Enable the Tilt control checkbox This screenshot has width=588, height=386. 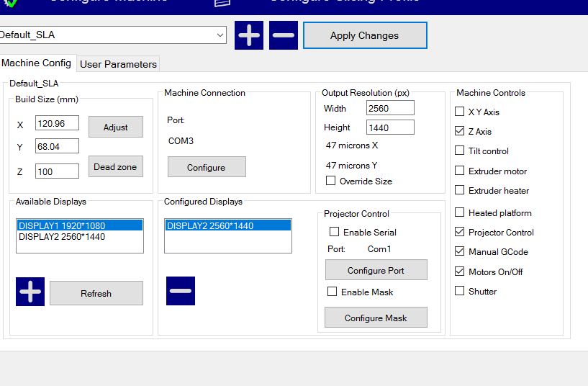[x=460, y=151]
